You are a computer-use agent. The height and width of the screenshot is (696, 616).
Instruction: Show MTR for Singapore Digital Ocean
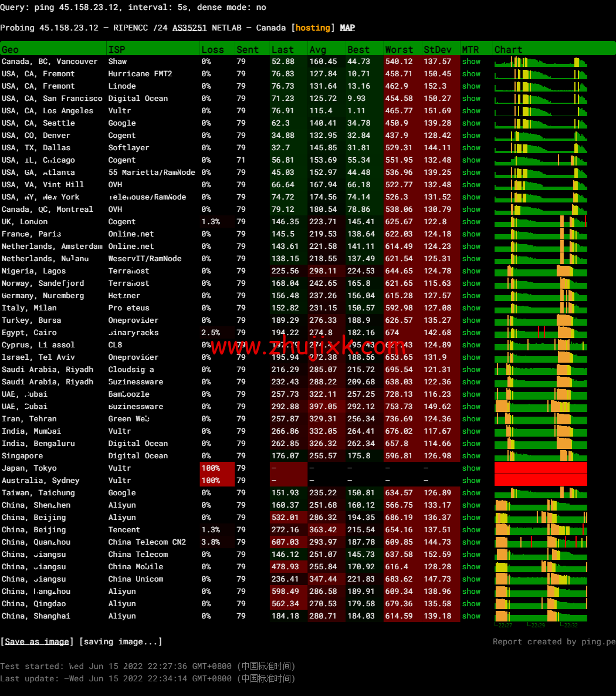tap(471, 456)
